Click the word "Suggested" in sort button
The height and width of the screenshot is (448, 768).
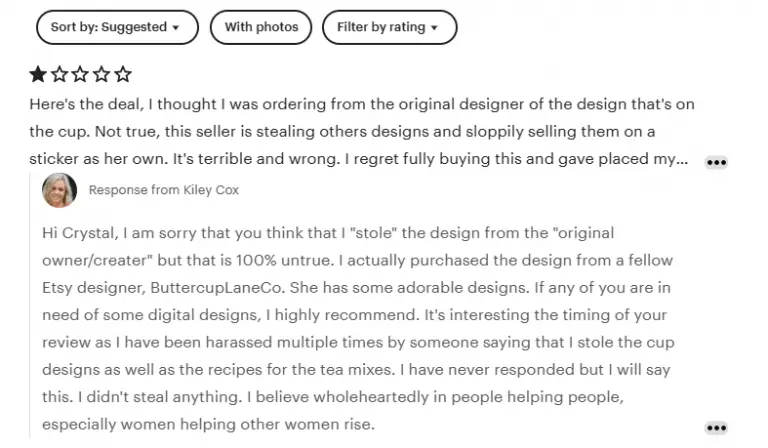click(x=136, y=27)
